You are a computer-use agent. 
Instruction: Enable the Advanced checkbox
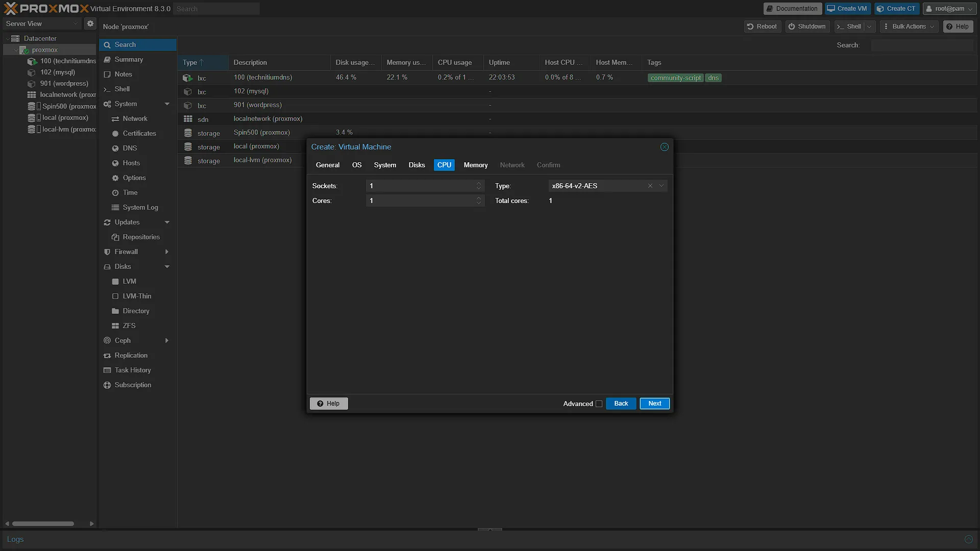tap(599, 404)
